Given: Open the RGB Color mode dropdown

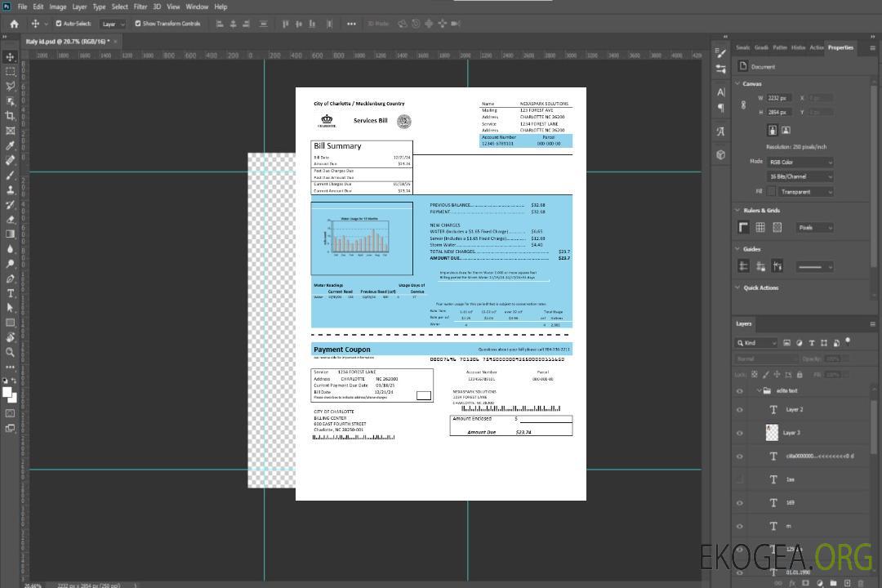Looking at the screenshot, I should click(x=800, y=162).
